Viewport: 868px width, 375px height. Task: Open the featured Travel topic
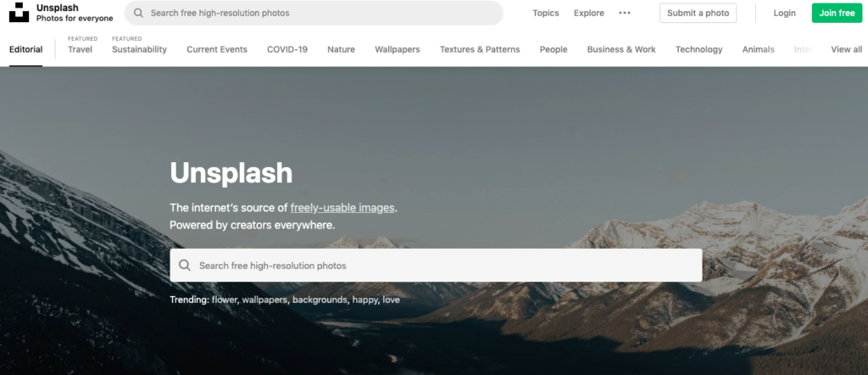coord(81,49)
